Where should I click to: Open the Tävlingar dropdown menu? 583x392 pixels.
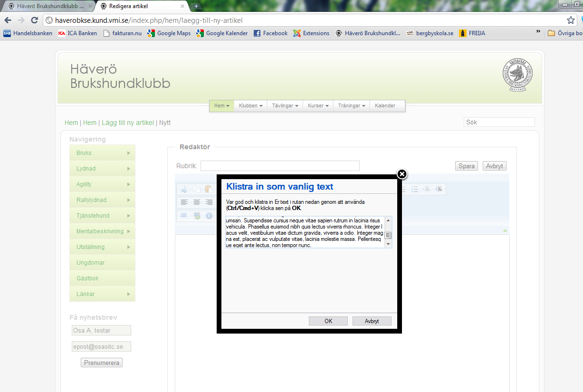click(x=285, y=106)
